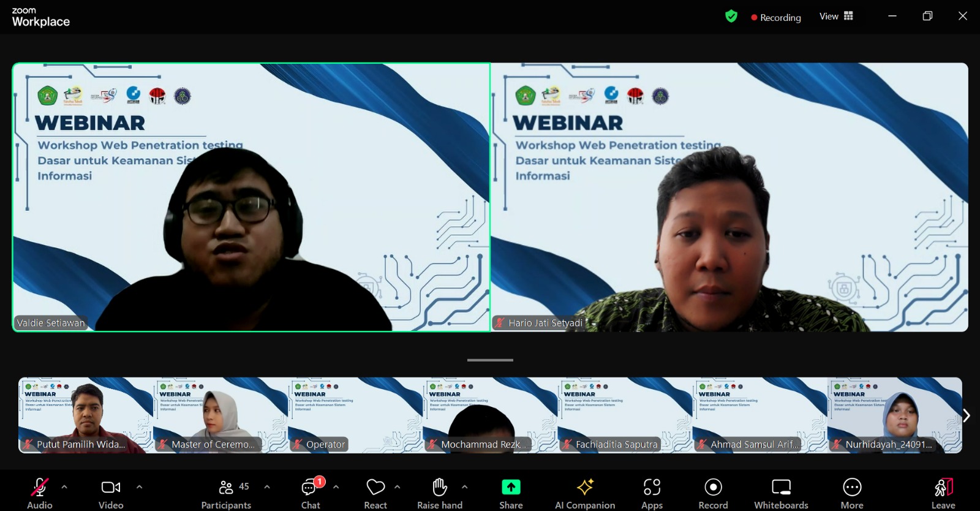Image resolution: width=980 pixels, height=511 pixels.
Task: Open the Apps menu
Action: (x=652, y=493)
